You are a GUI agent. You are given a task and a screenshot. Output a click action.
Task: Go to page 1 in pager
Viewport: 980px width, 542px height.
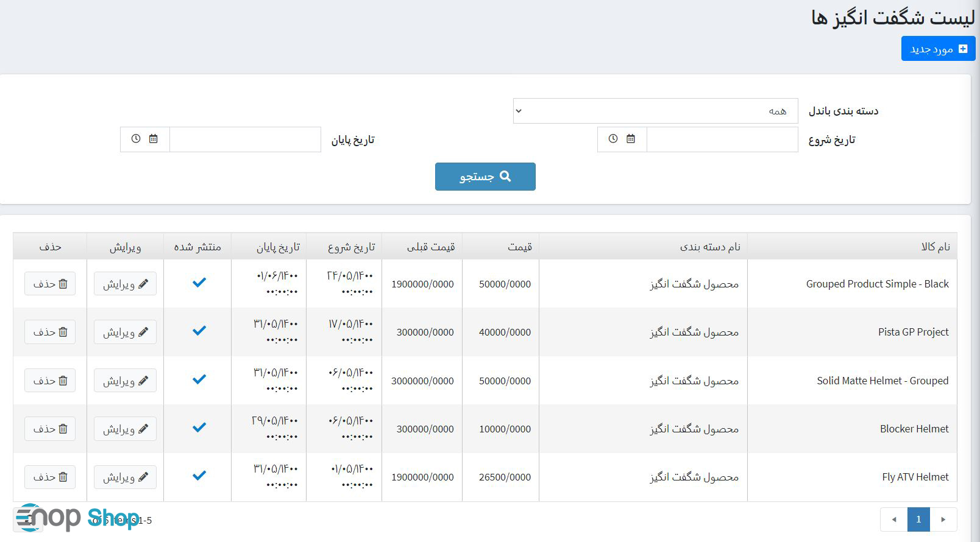(x=918, y=519)
